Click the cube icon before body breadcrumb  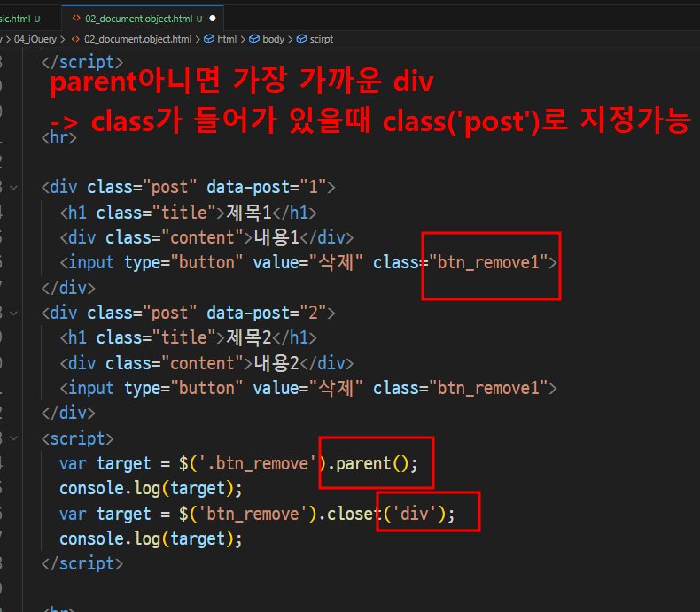(254, 39)
